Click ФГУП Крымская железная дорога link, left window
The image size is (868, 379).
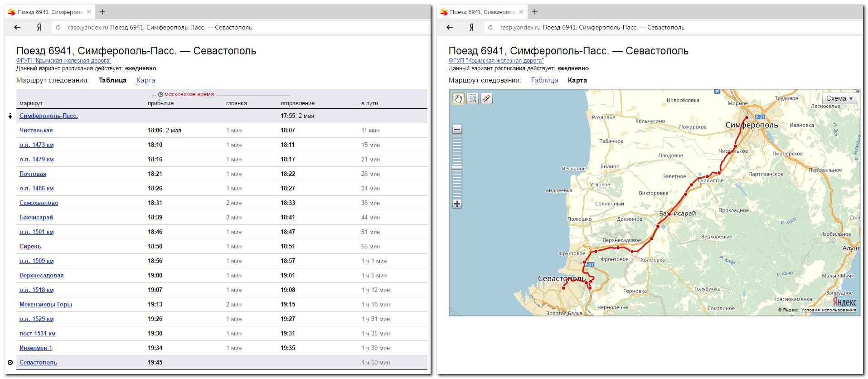63,61
